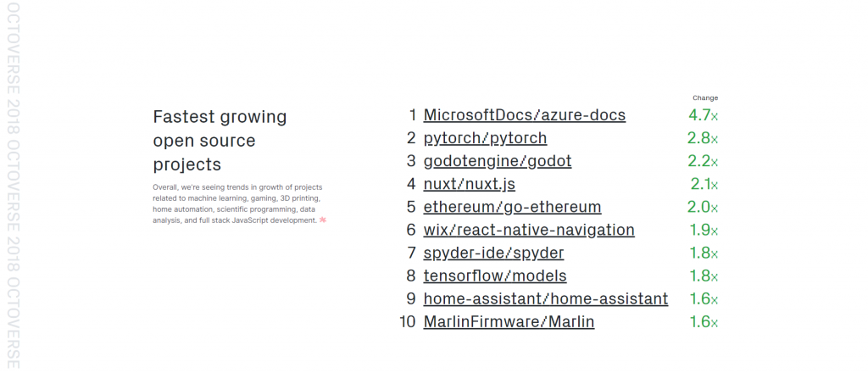
Task: Click the pink asterisk footnote icon
Action: point(323,220)
